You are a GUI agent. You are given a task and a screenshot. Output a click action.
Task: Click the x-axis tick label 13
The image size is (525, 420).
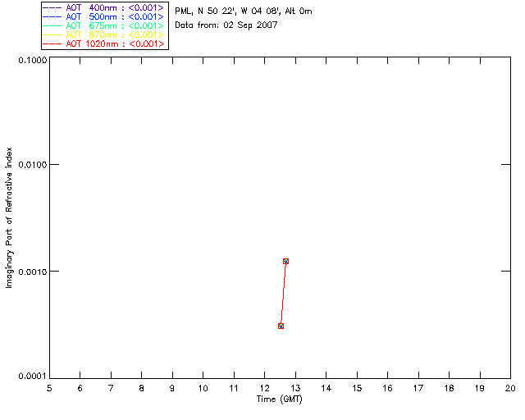(295, 388)
